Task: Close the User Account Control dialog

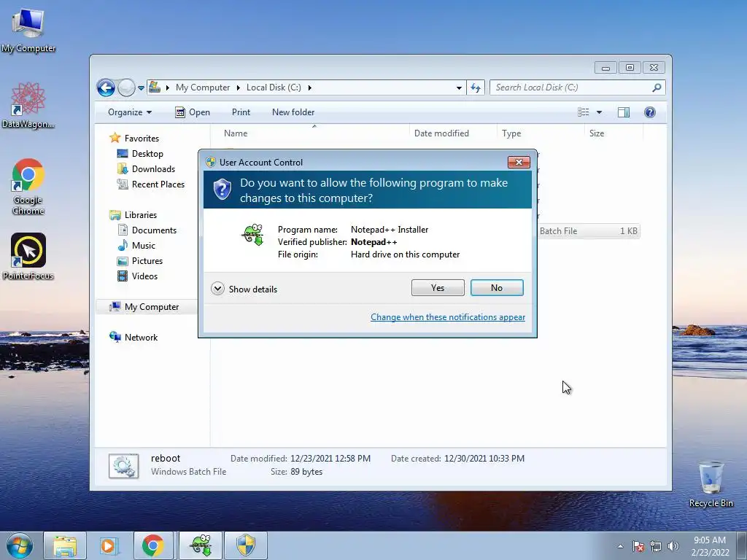Action: click(519, 162)
